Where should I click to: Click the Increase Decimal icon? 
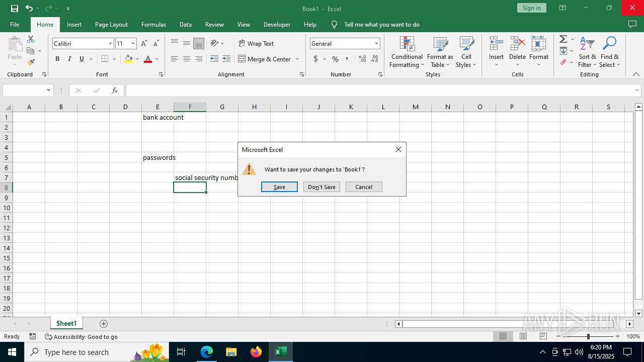pos(363,59)
